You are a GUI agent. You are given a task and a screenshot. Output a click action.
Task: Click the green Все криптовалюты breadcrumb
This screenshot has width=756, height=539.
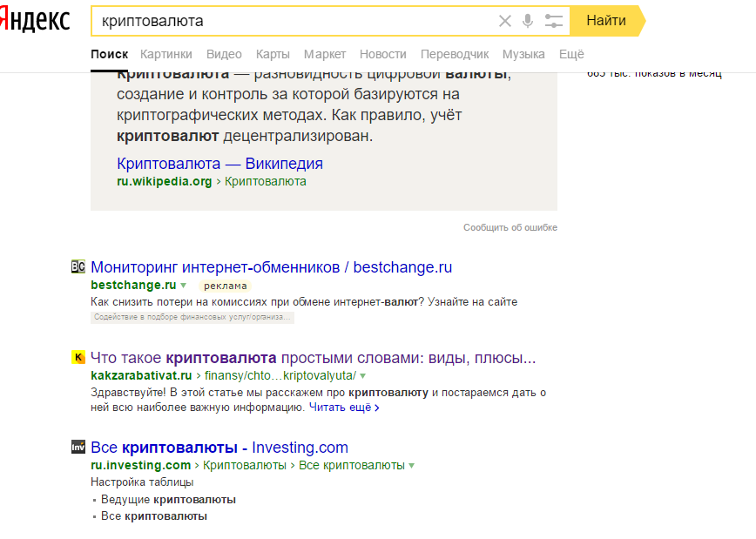tap(352, 465)
